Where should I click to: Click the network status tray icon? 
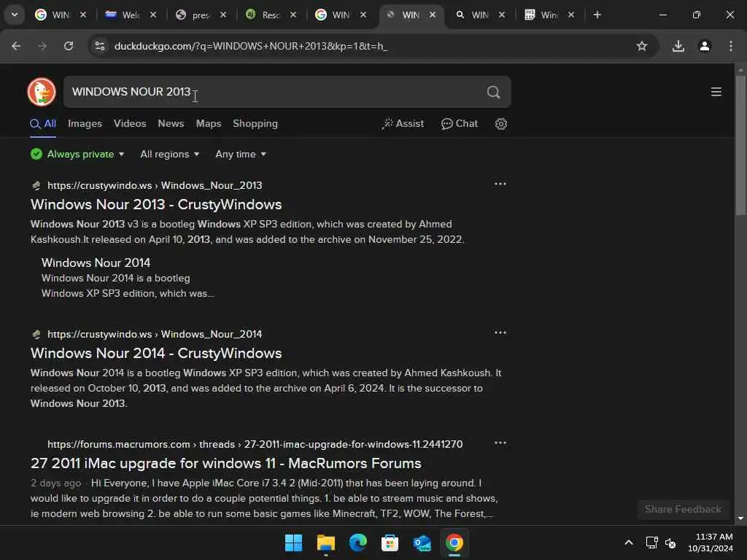click(651, 542)
